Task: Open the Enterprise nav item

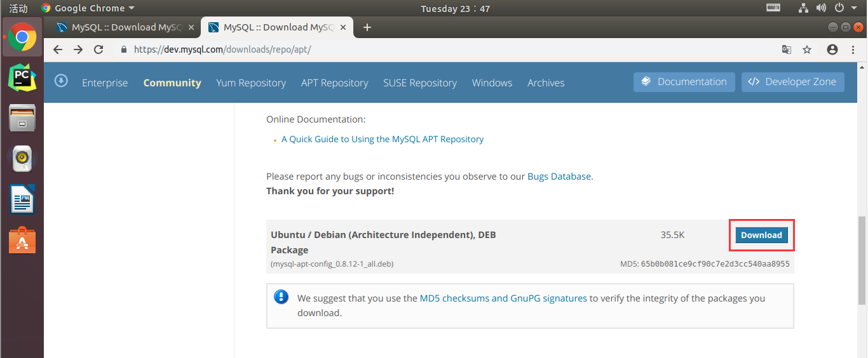Action: click(x=105, y=83)
